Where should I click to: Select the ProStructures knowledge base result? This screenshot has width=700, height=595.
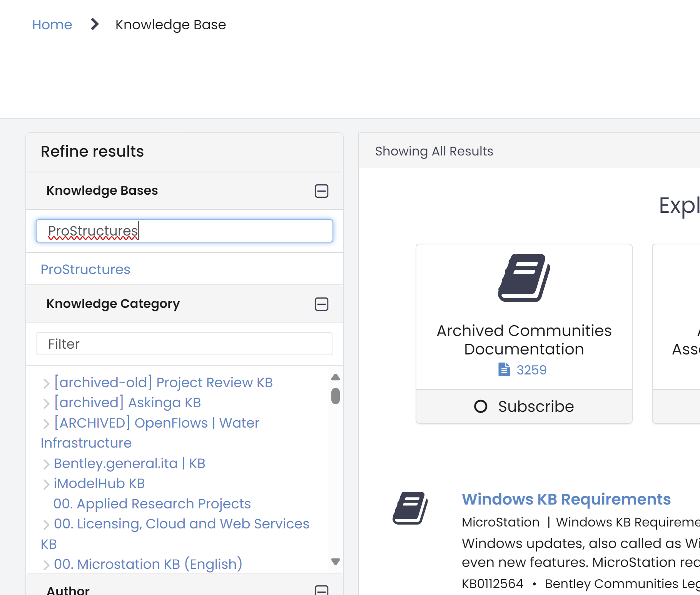click(85, 269)
